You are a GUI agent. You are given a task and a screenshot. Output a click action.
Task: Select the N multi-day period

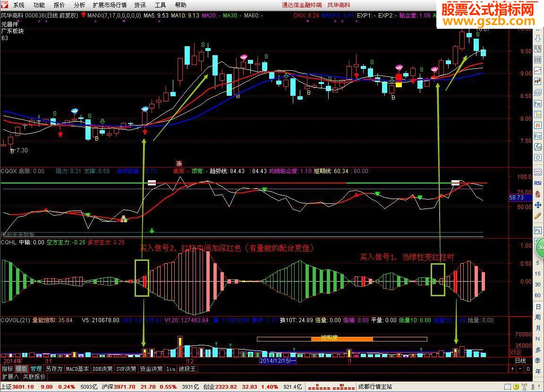(x=538, y=339)
